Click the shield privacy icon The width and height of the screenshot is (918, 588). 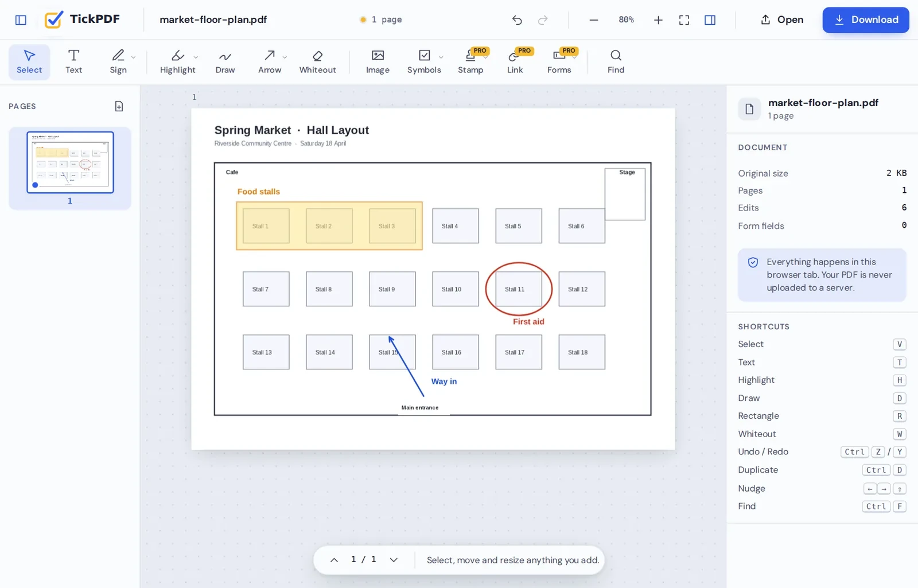pos(753,262)
